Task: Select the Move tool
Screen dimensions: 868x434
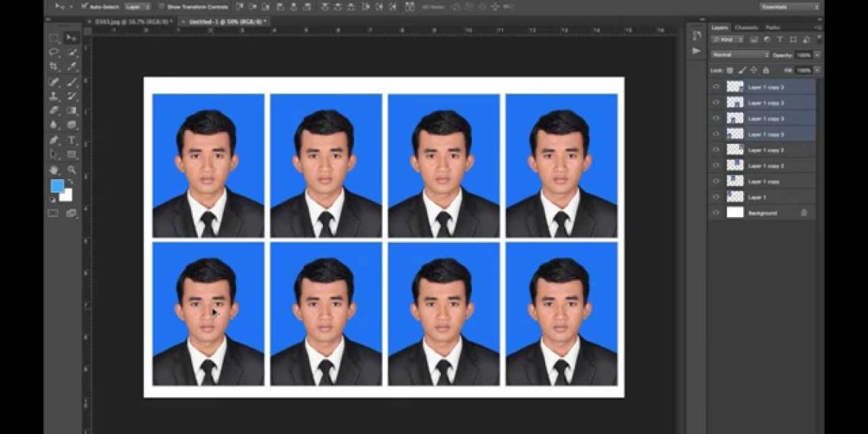Action: point(72,37)
